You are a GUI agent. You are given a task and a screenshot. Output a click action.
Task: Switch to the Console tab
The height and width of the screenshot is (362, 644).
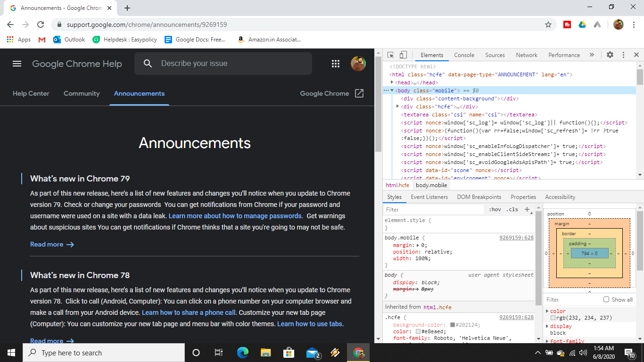tap(464, 55)
